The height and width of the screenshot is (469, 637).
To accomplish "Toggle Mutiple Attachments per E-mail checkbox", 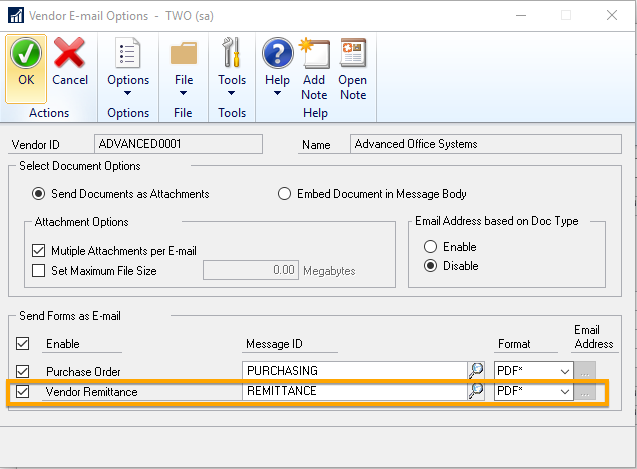I will point(39,250).
